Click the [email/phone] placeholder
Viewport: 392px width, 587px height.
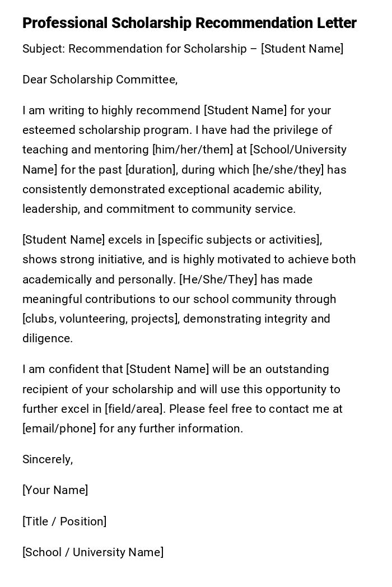coord(59,428)
